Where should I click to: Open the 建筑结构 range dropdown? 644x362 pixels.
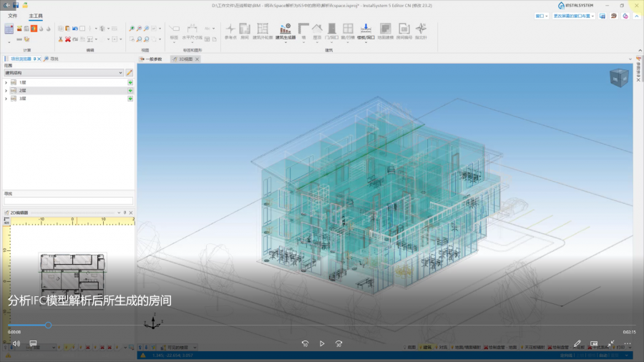tap(63, 72)
